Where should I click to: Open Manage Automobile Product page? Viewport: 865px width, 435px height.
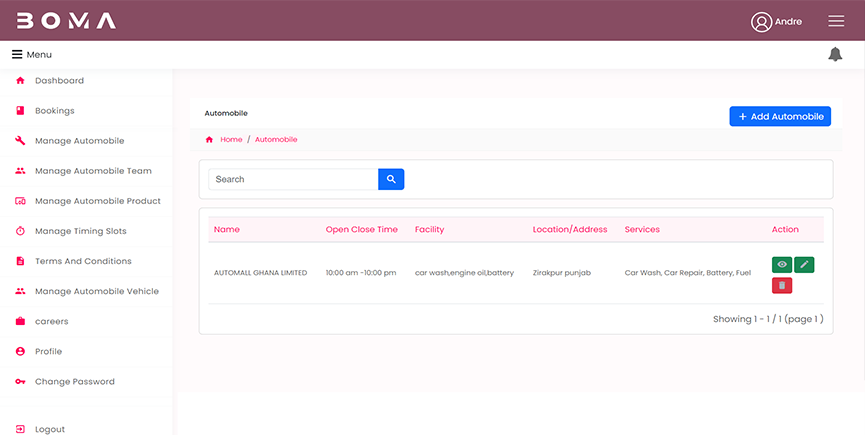[97, 201]
